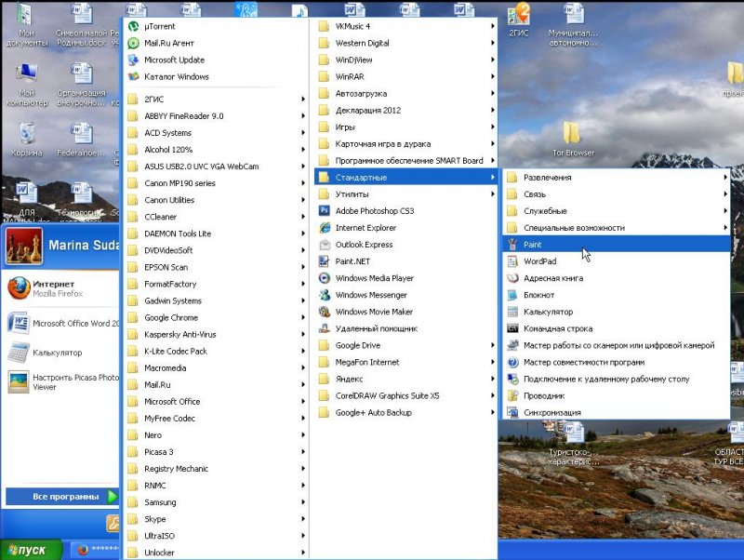The image size is (744, 560).
Task: Open the ABBYY FineReader 9.0 folder
Action: (x=216, y=115)
